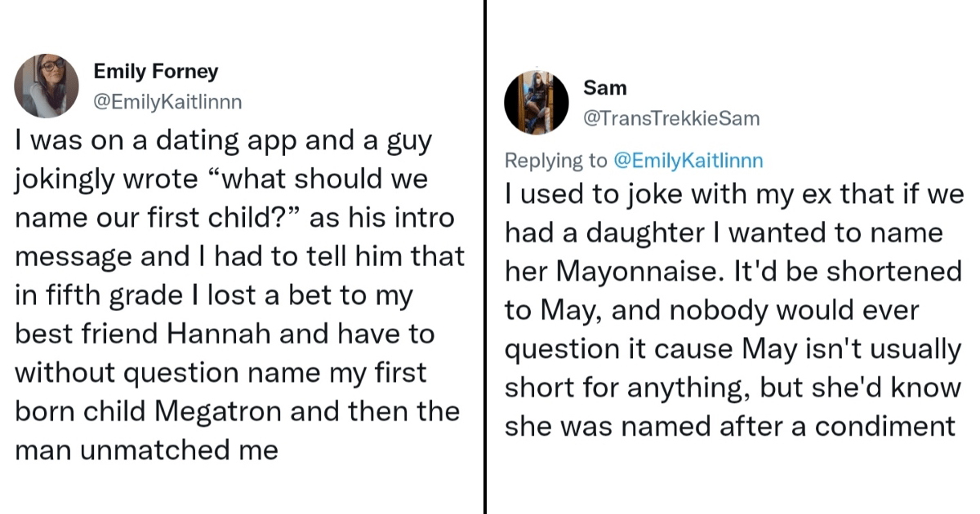Open Sam's profile picture
Viewport: 980px width, 514px height.
tap(537, 102)
